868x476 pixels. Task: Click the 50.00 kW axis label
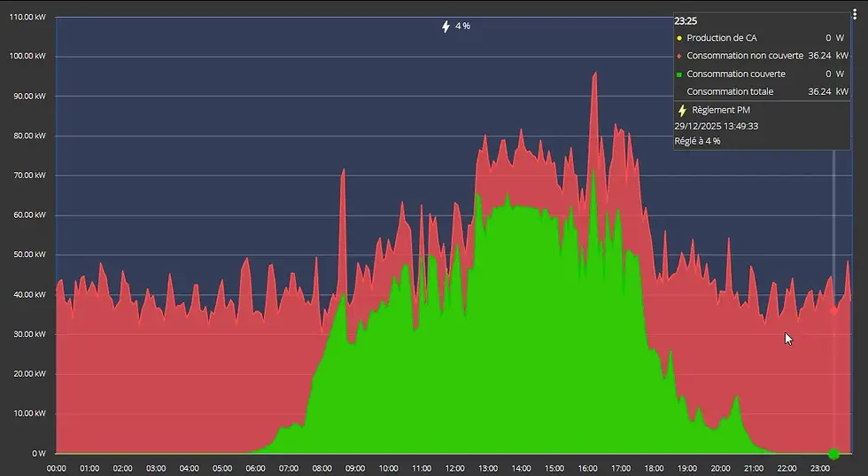pyautogui.click(x=29, y=255)
